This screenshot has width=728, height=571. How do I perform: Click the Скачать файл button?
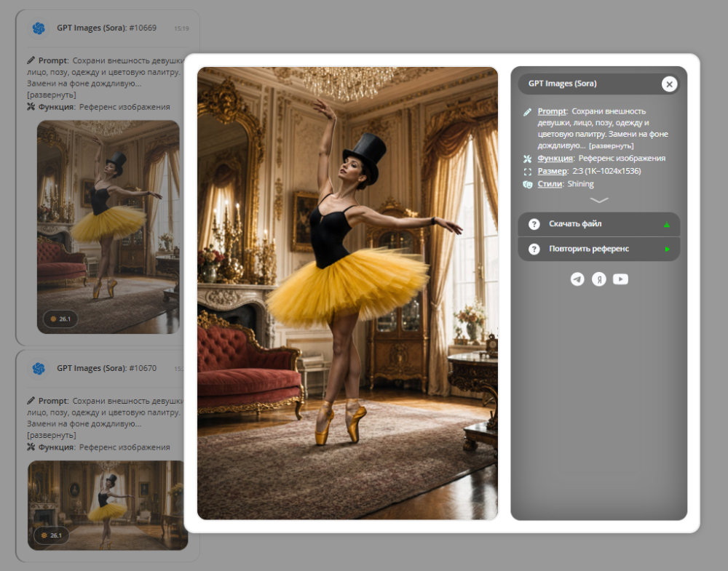[599, 224]
